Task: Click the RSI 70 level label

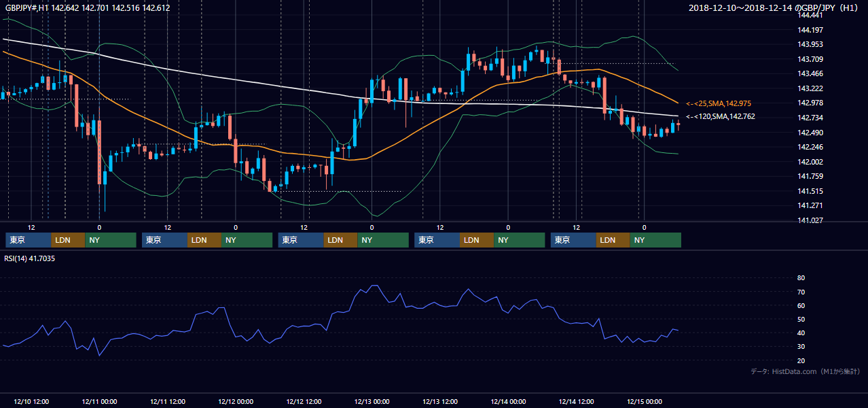Action: tap(801, 292)
